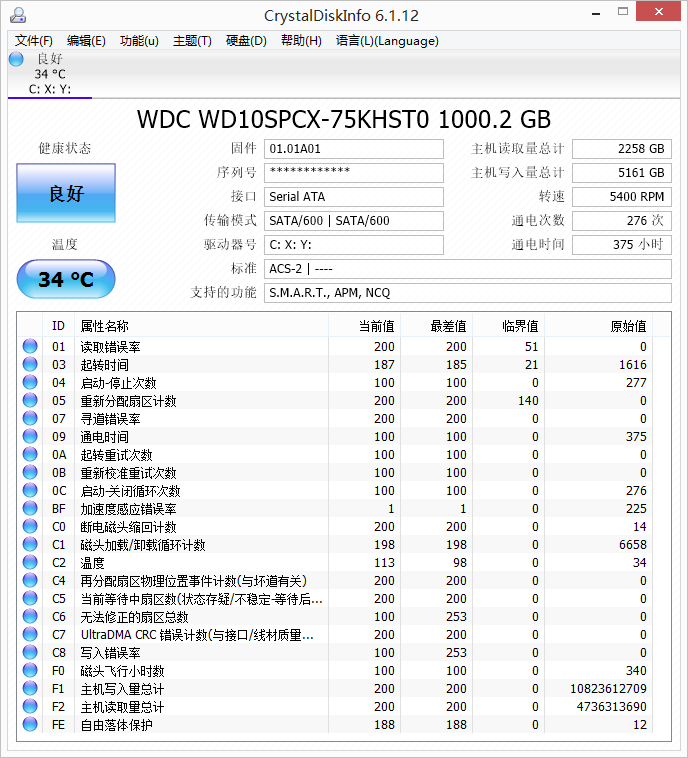Click status orb for F0 磁头飞行小时数

coord(30,671)
